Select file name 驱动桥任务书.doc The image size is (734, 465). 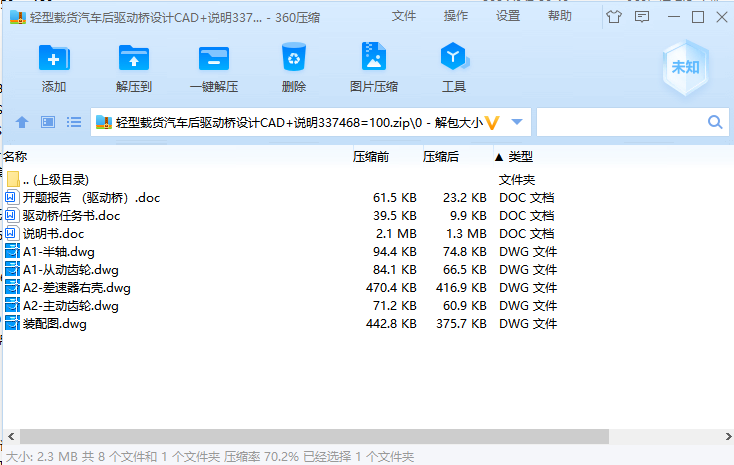click(71, 216)
